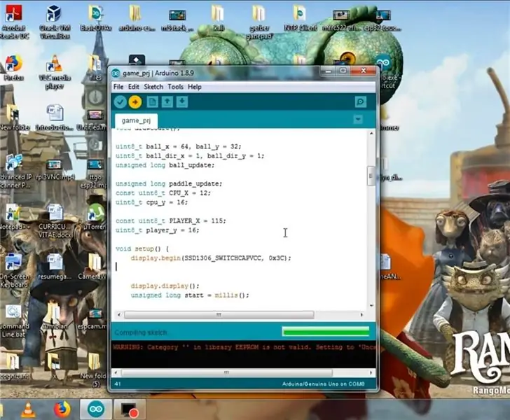
Task: Click the Save sketch down-arrow icon
Action: (182, 101)
